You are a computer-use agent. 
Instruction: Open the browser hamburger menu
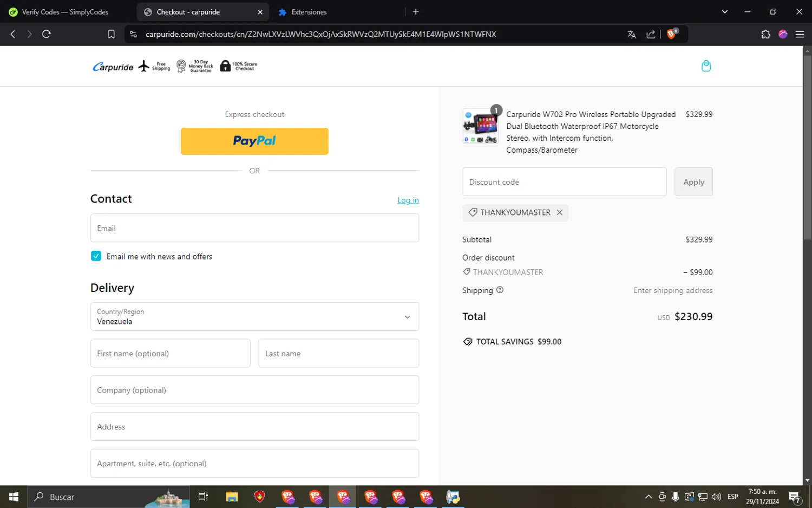tap(800, 34)
